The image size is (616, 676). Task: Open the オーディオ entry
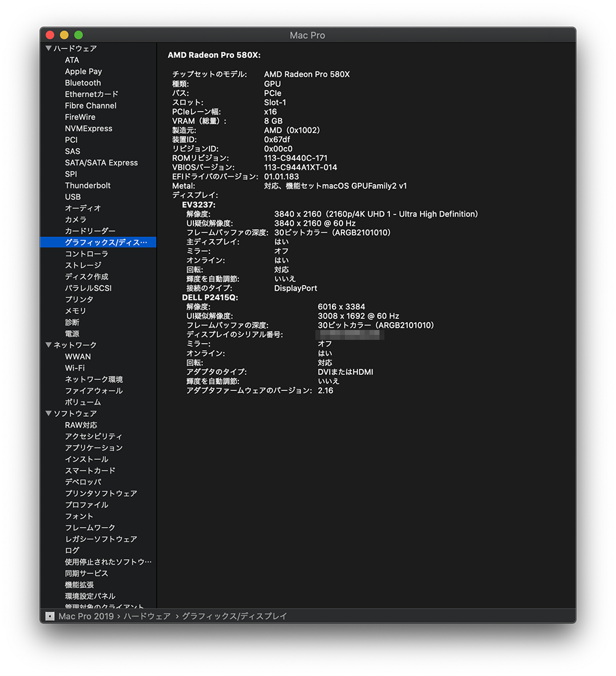[x=83, y=208]
